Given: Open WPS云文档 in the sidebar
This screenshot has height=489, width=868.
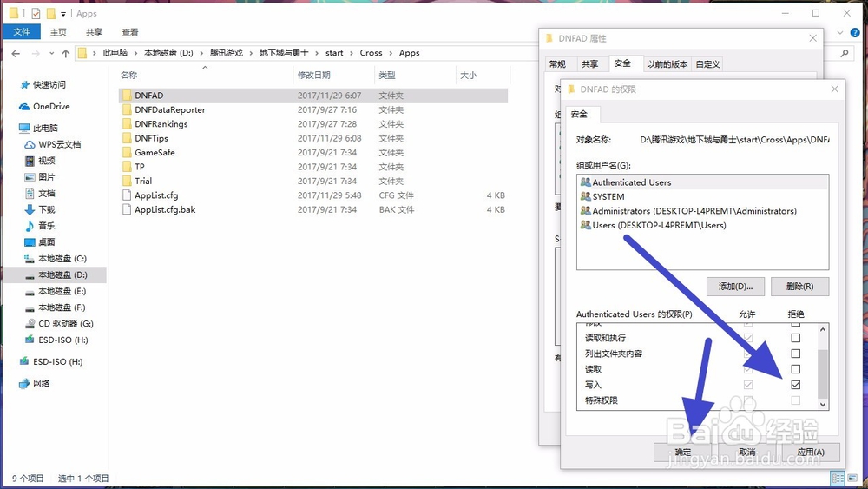Looking at the screenshot, I should [53, 144].
